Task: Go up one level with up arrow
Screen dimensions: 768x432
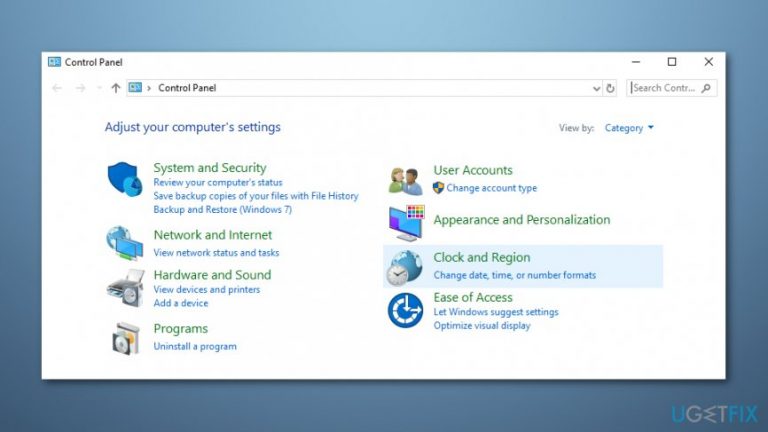Action: coord(116,88)
